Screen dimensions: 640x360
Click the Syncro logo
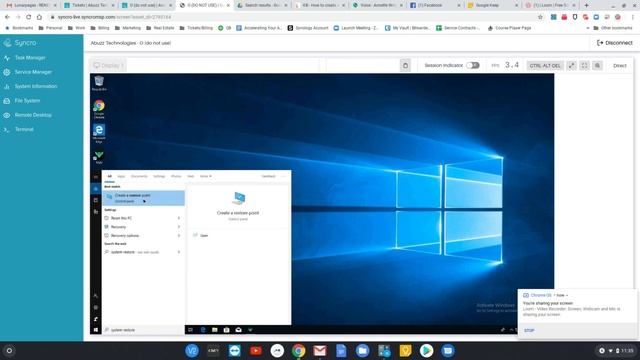click(x=20, y=43)
